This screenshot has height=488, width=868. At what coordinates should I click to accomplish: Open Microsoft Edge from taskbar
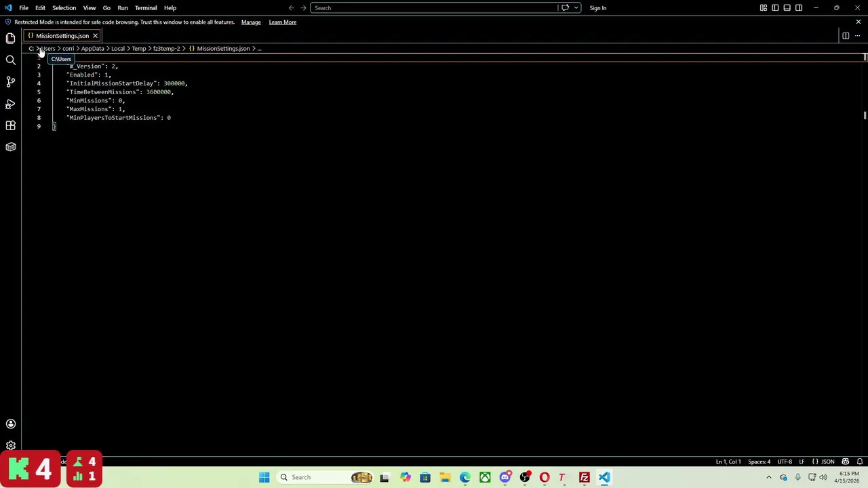(465, 477)
